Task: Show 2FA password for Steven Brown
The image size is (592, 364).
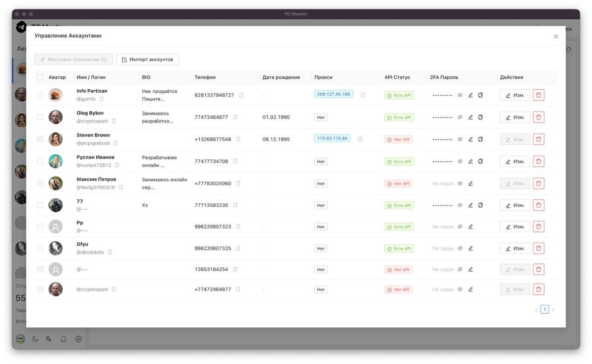Action: [x=460, y=139]
